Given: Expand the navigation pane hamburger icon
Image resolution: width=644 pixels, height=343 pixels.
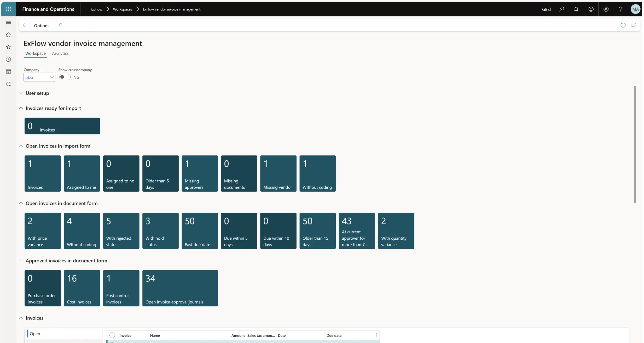Looking at the screenshot, I should [8, 22].
